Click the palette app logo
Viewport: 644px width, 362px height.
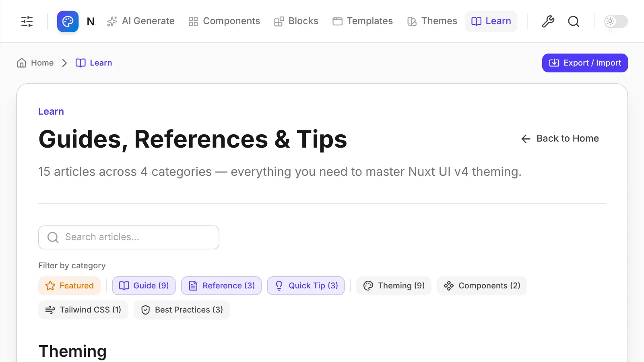pos(68,21)
